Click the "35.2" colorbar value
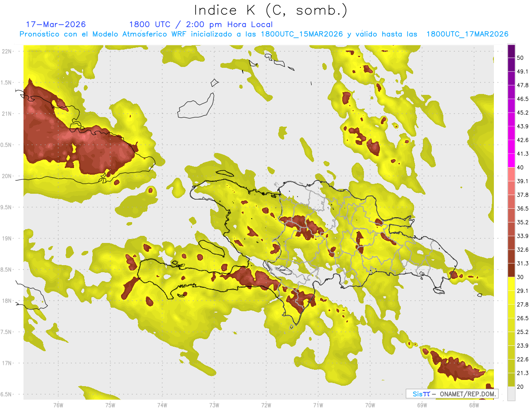This screenshot has height=411, width=532. click(523, 222)
